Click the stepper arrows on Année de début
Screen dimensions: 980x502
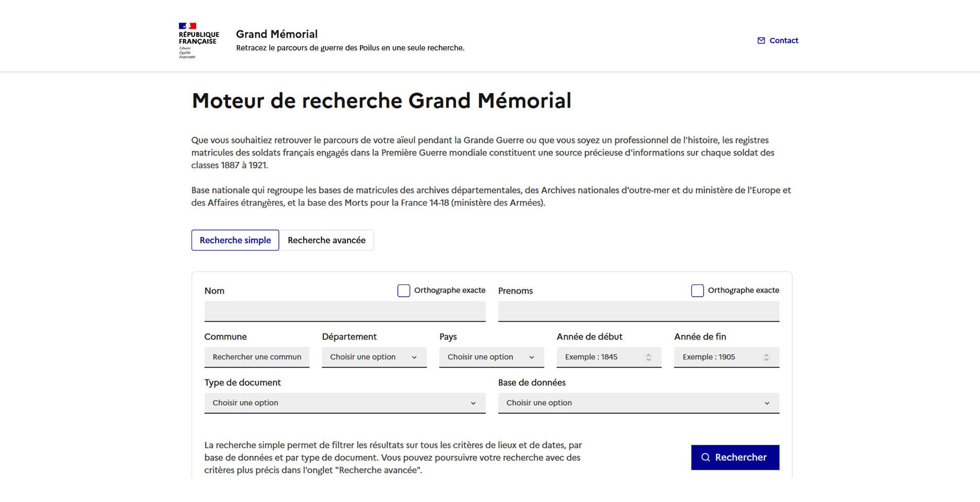click(x=648, y=357)
